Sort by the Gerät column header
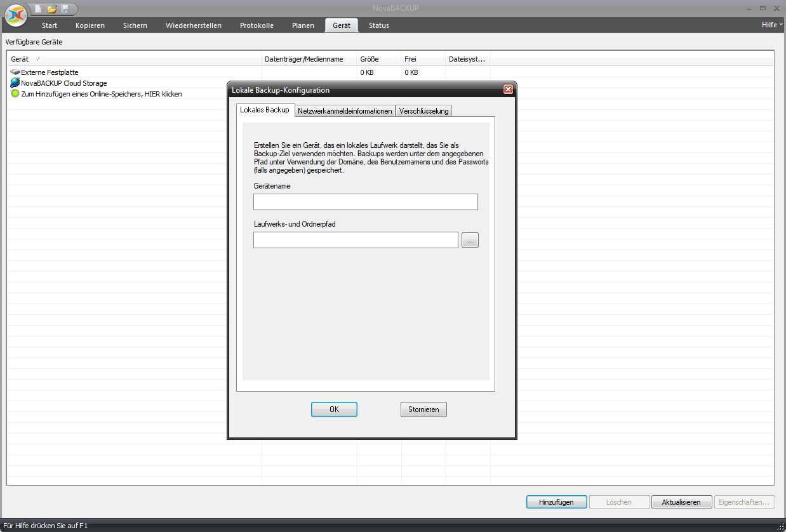This screenshot has height=532, width=786. point(135,59)
